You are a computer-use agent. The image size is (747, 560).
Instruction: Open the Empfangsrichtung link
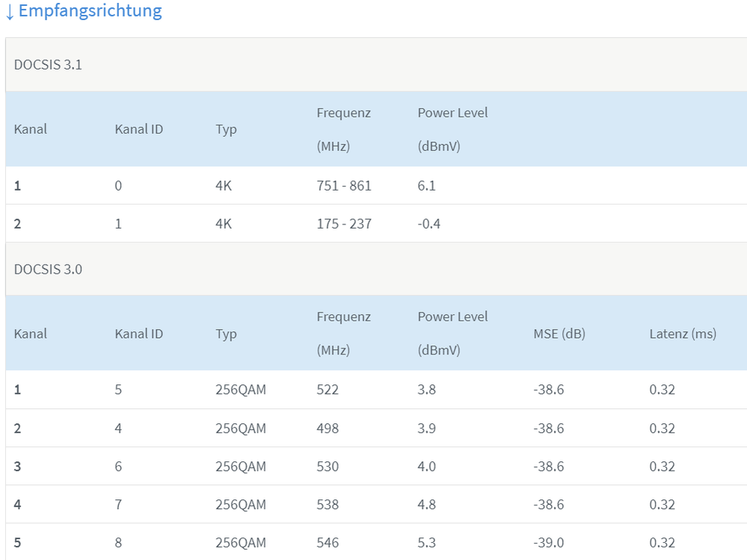pyautogui.click(x=90, y=10)
